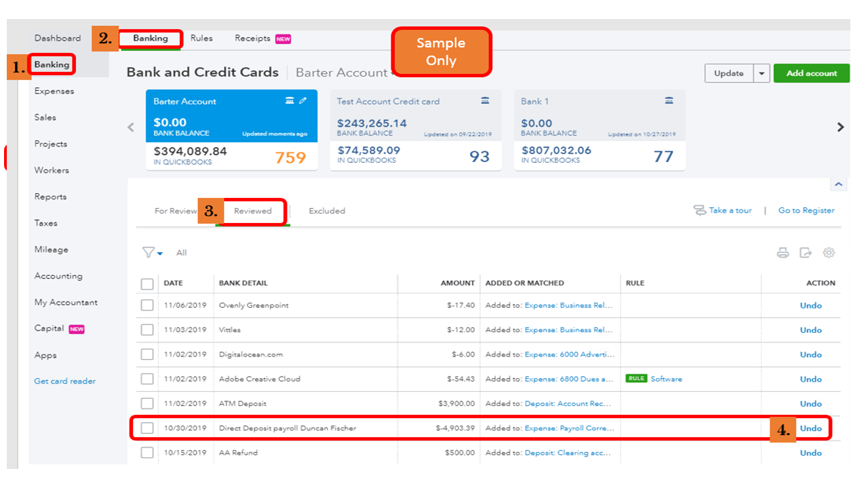Viewport: 868px width, 488px height.
Task: Select the checkbox for the ATM Deposit row
Action: [x=147, y=403]
